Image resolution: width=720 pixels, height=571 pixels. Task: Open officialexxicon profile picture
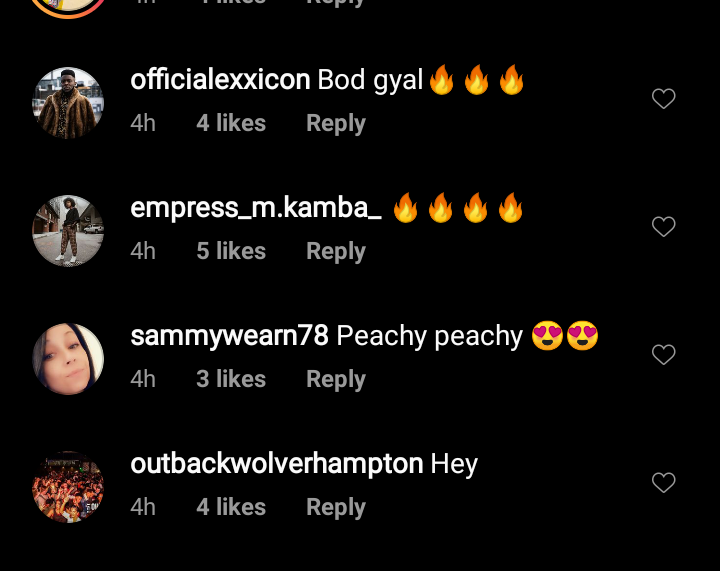[x=68, y=103]
